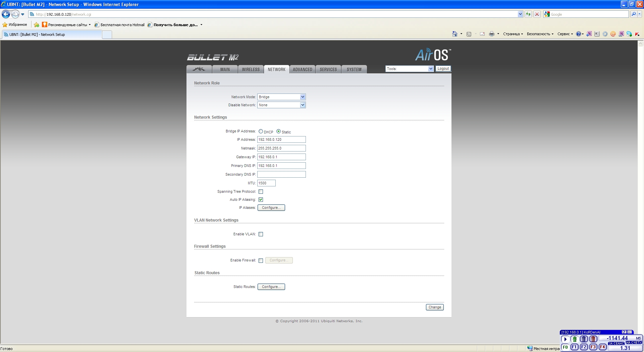The image size is (644, 352).
Task: Open the Бесплатная почта Hotmail favorite link
Action: point(119,25)
